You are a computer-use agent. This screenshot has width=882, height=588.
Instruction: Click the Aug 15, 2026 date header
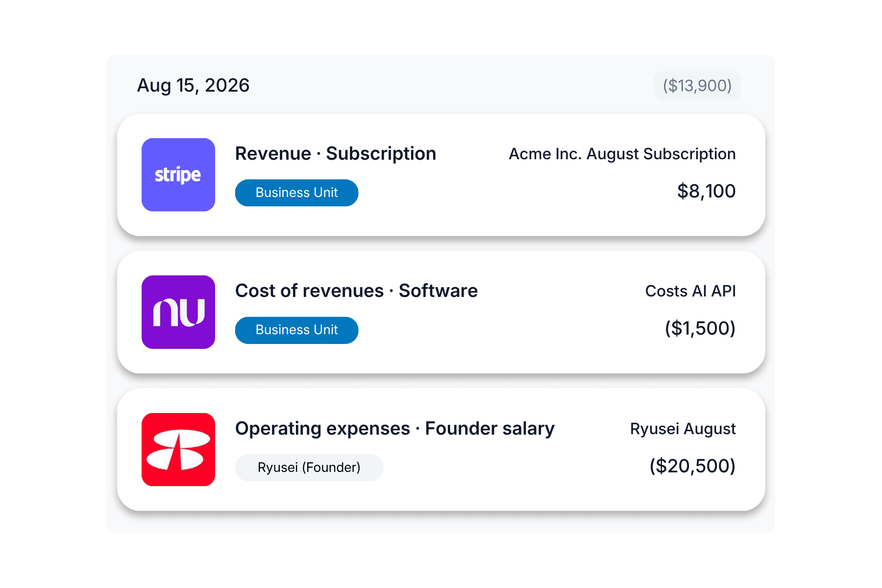pyautogui.click(x=193, y=85)
